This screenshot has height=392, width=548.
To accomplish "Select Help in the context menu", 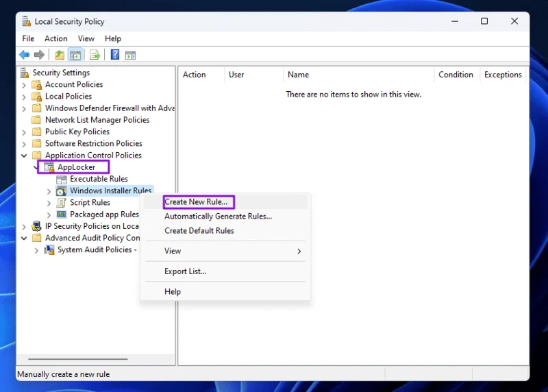I will click(225, 292).
